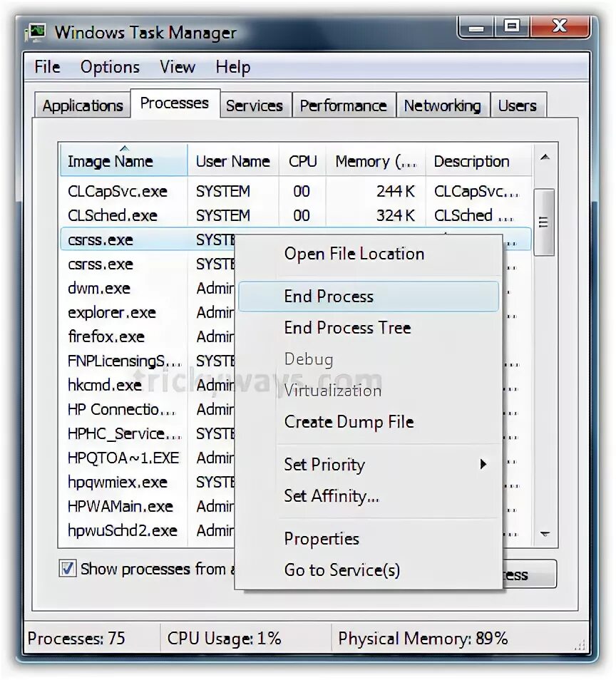Go to the Networking tab

(443, 105)
